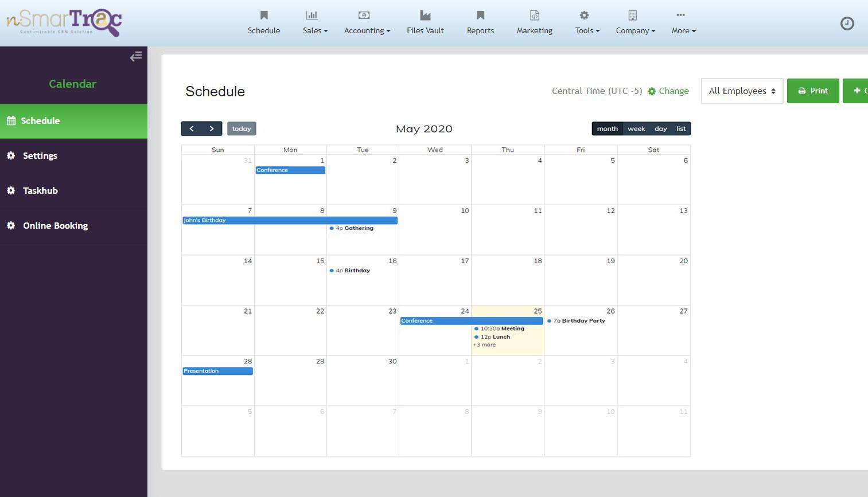Select Taskhub in the sidebar
This screenshot has width=868, height=497.
click(x=40, y=191)
